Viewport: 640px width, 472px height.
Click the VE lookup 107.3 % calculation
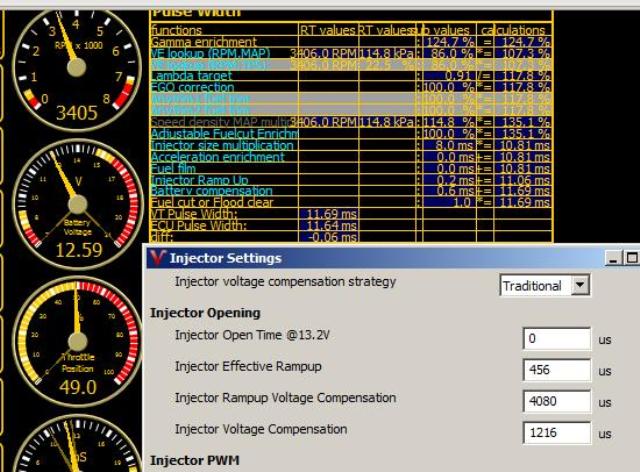pyautogui.click(x=523, y=53)
